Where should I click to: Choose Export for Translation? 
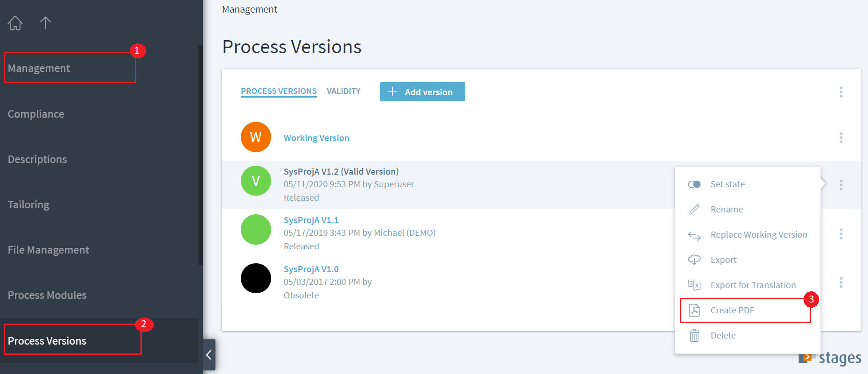tap(753, 285)
